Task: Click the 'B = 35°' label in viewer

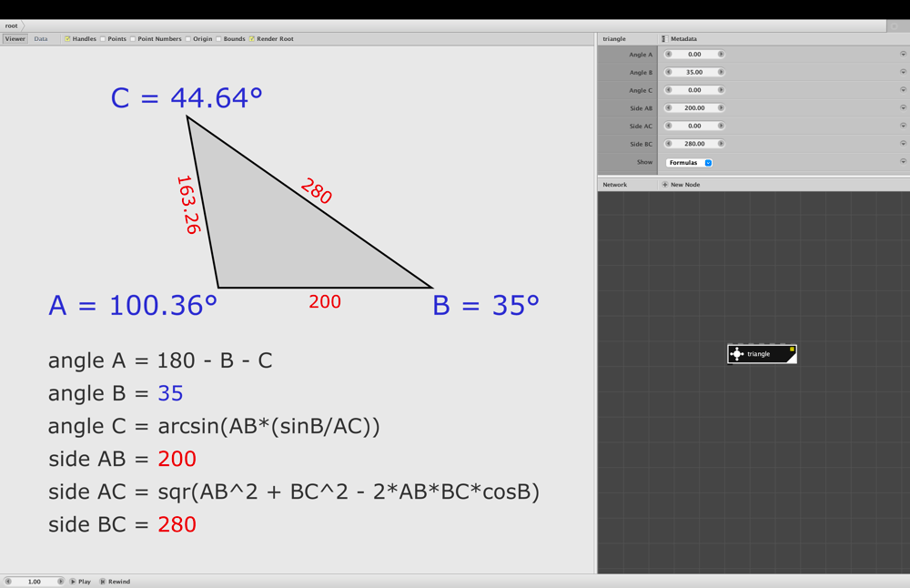Action: [x=486, y=305]
